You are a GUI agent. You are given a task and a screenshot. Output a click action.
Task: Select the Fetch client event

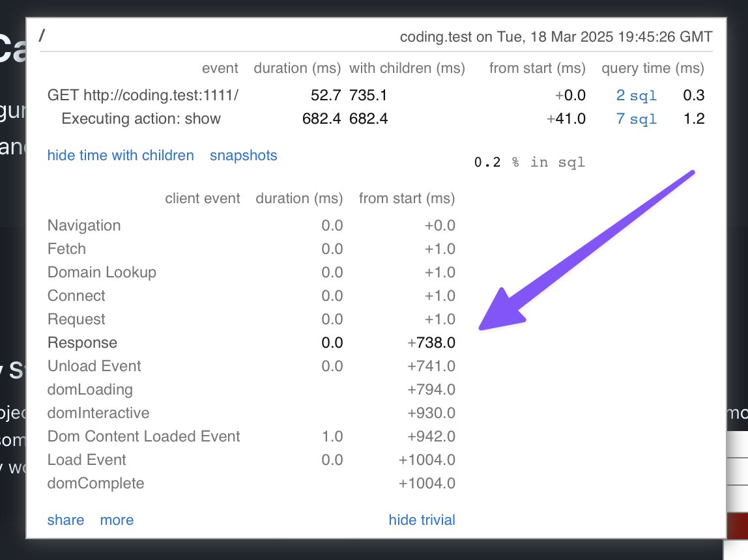click(x=252, y=249)
